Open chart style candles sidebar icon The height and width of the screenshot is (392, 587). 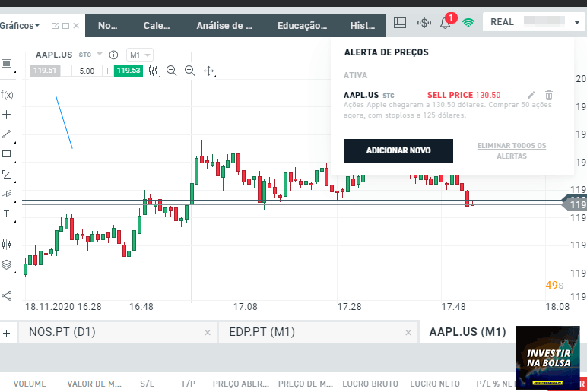tap(7, 245)
